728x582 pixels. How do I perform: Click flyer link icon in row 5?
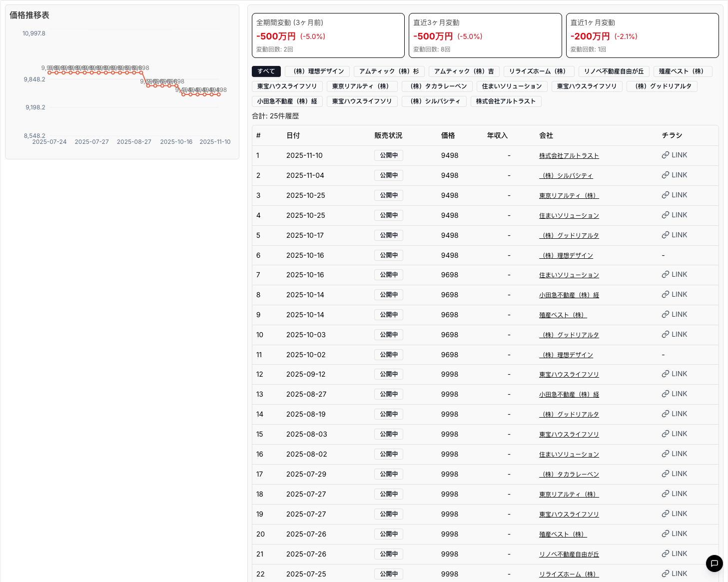(x=666, y=235)
